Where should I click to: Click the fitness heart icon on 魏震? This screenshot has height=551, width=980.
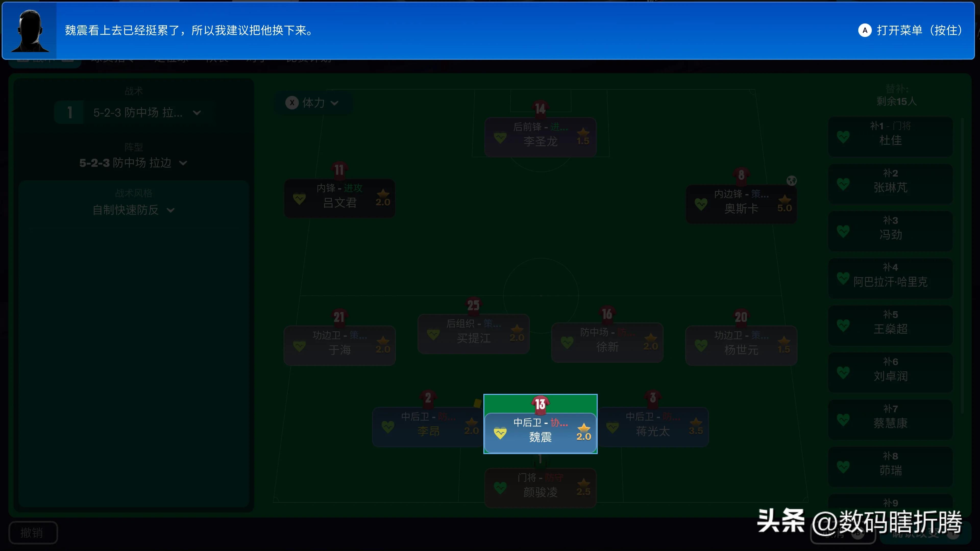(500, 433)
